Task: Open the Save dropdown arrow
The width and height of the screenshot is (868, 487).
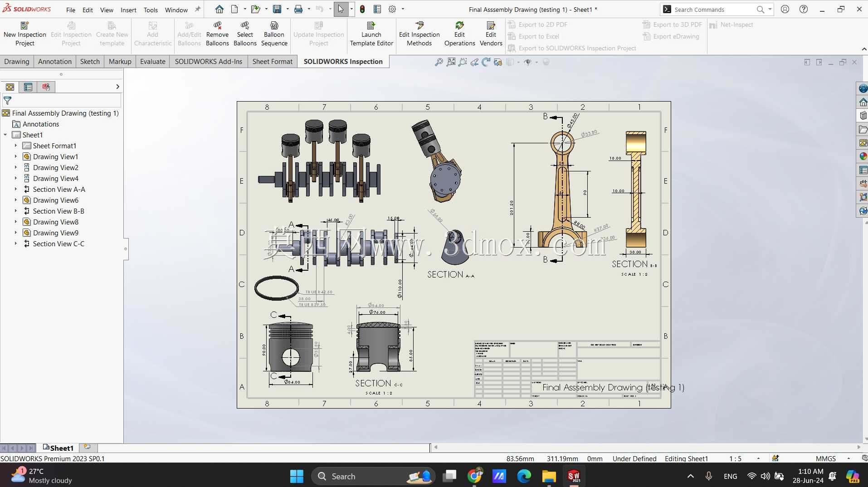Action: [288, 9]
